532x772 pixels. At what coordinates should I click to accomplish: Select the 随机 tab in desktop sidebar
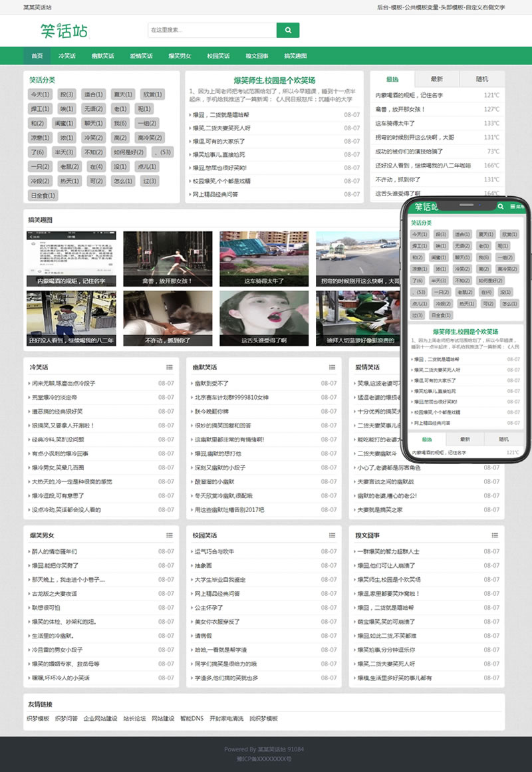[x=481, y=79]
